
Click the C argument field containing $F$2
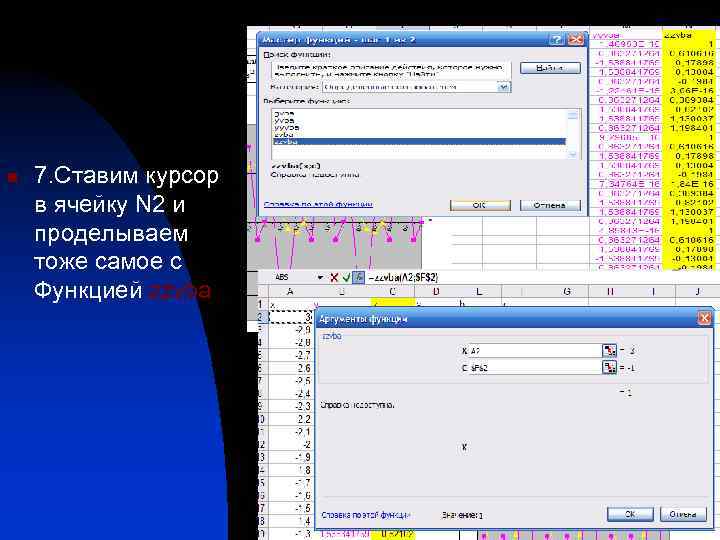(535, 367)
